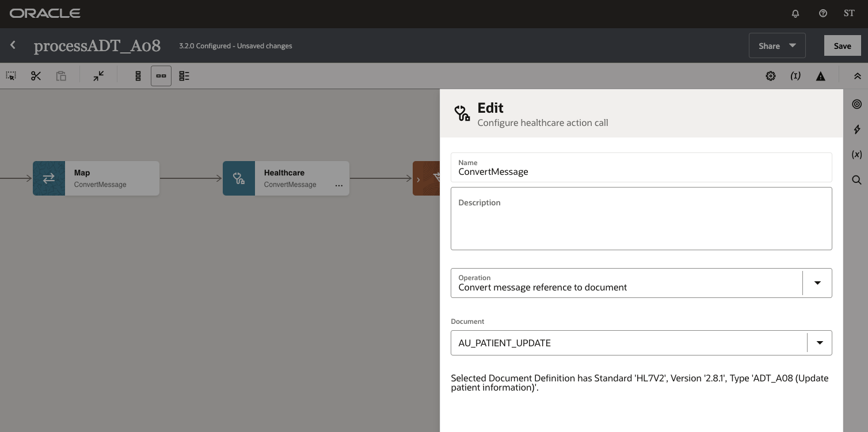Image resolution: width=868 pixels, height=432 pixels.
Task: Switch layout to vertical view
Action: pyautogui.click(x=138, y=75)
